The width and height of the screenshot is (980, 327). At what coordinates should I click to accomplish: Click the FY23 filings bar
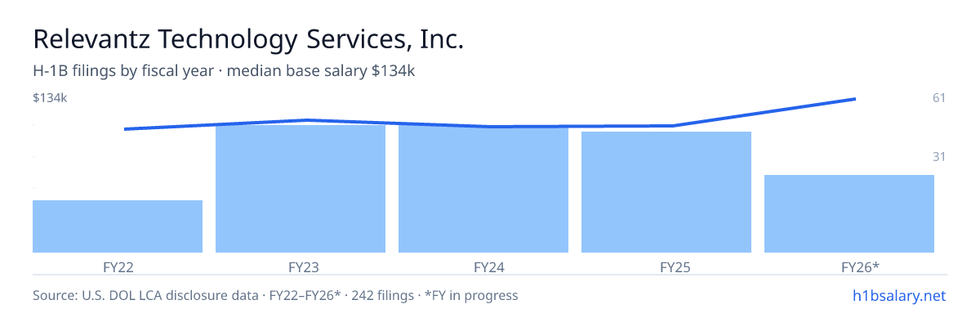click(x=301, y=189)
